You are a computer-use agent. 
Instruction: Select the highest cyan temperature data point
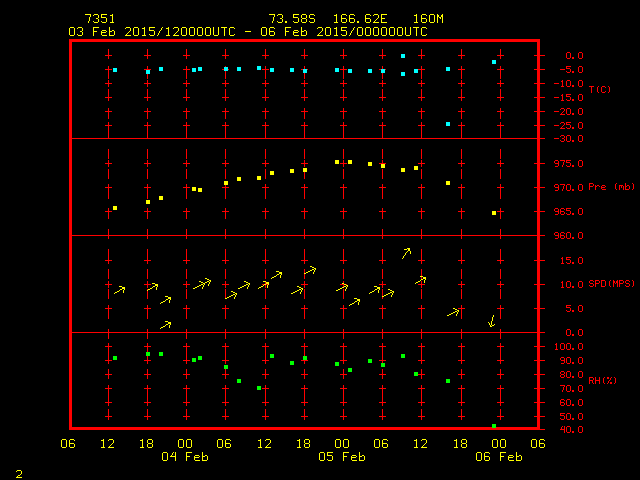(x=403, y=56)
